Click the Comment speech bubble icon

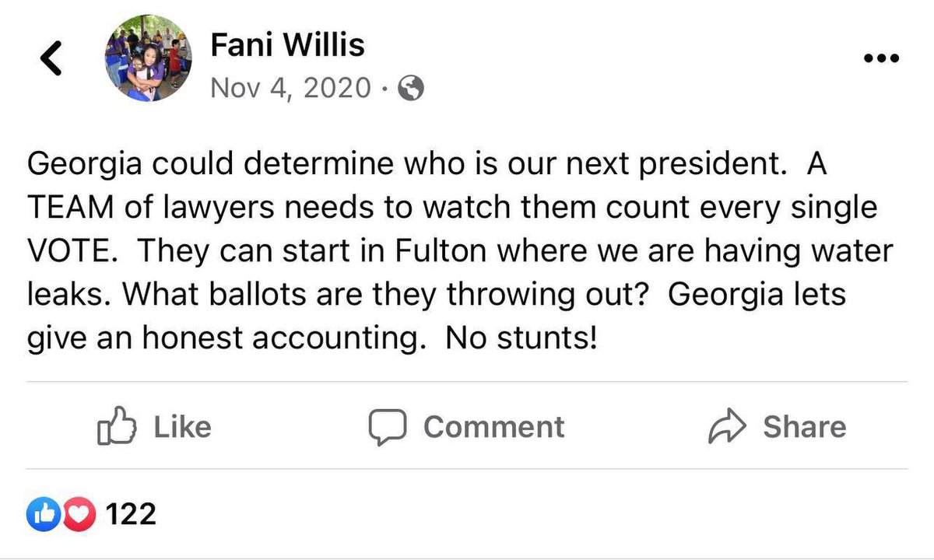(388, 426)
